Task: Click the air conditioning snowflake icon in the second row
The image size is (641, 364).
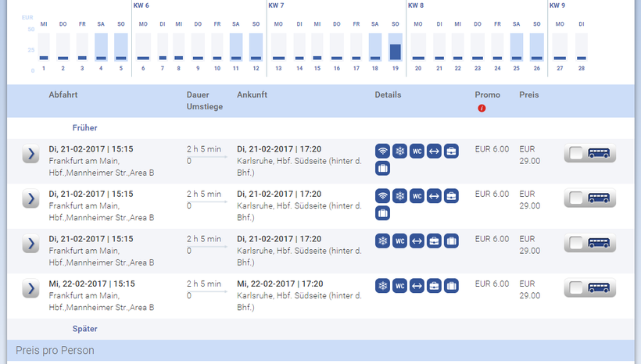Action: coord(399,196)
